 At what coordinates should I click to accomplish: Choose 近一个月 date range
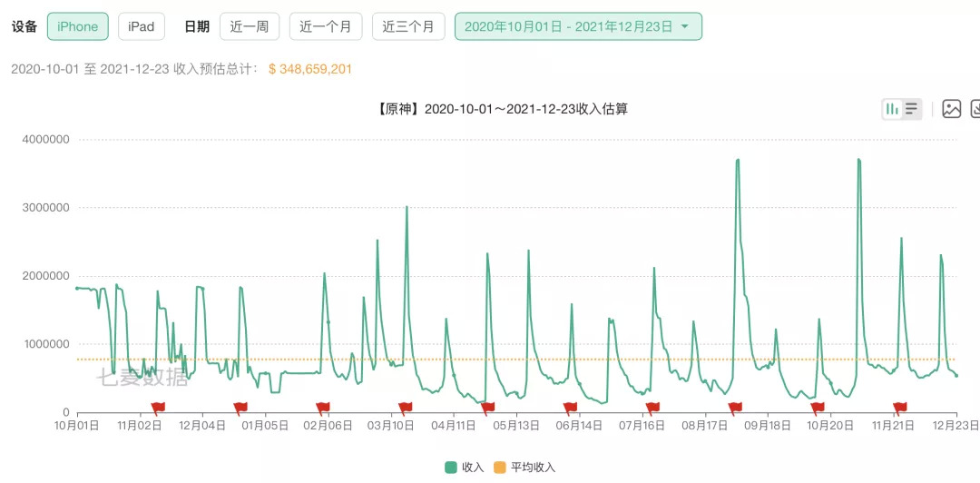pyautogui.click(x=326, y=26)
